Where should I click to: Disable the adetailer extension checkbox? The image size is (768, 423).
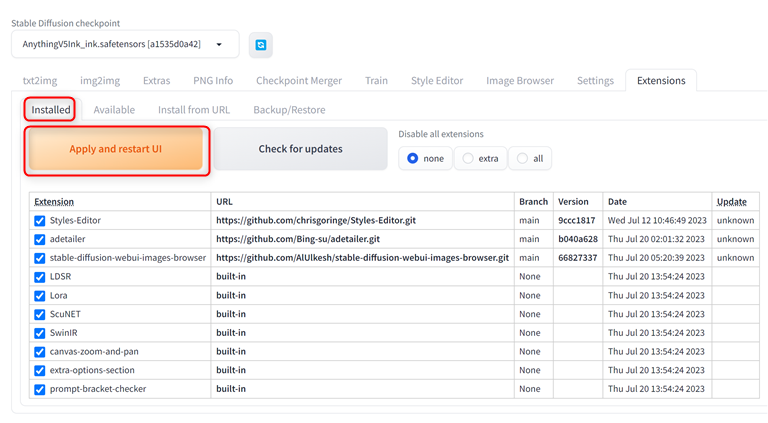coord(40,239)
